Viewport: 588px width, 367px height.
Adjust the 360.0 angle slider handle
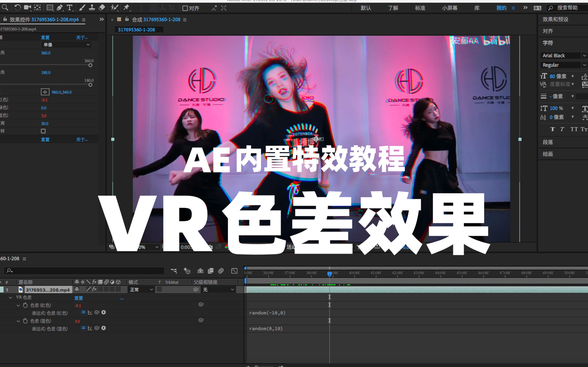coord(90,65)
